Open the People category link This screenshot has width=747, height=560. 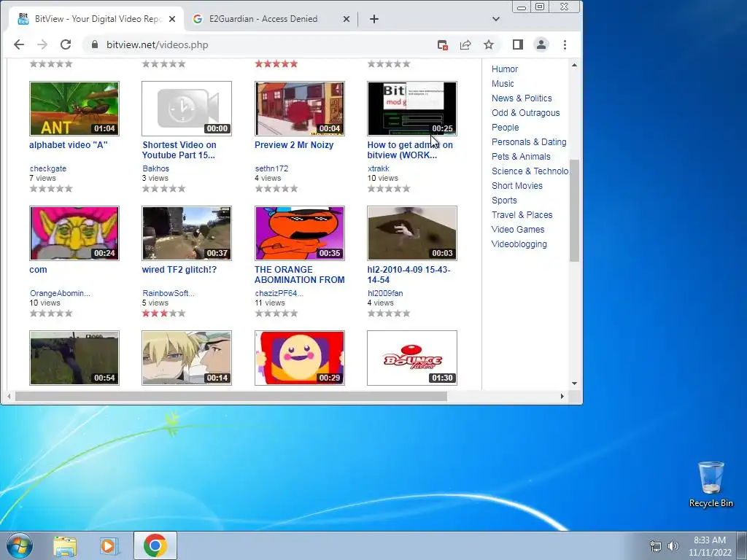[x=505, y=128]
